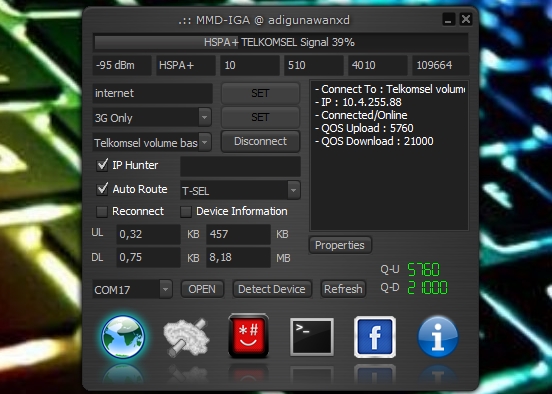Screen dimensions: 552x394
Task: Click SET next to the internet APN field
Action: tap(261, 93)
